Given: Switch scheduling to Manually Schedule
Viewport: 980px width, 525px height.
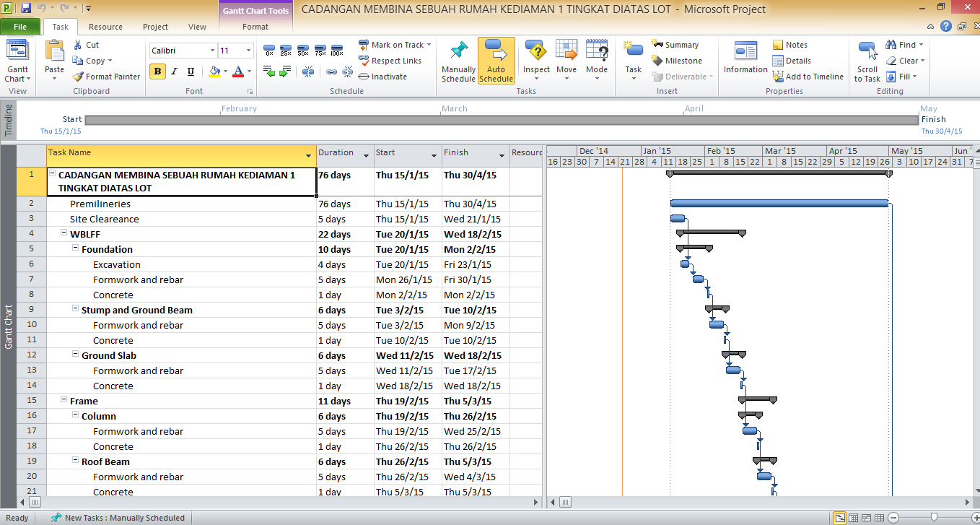Looking at the screenshot, I should [x=458, y=61].
